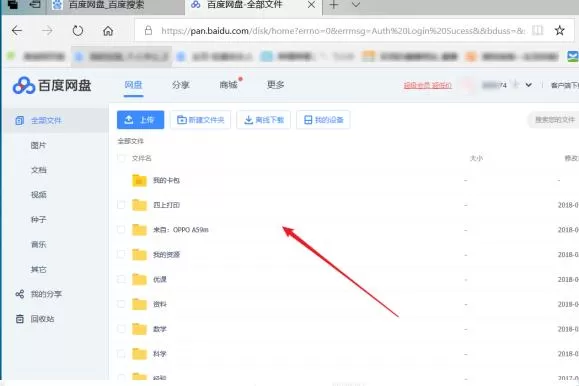Viewport: 579px width, 386px height.
Task: Open the 我的卡包 folder name
Action: click(166, 181)
